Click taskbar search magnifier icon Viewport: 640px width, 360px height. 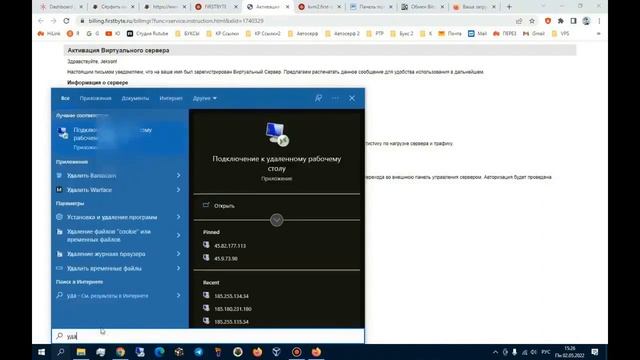pos(61,352)
